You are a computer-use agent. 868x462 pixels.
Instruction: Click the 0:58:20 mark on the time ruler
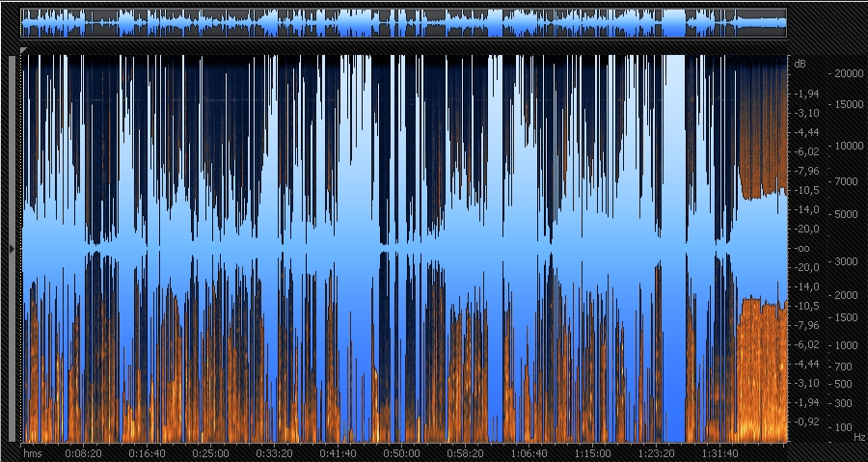465,453
